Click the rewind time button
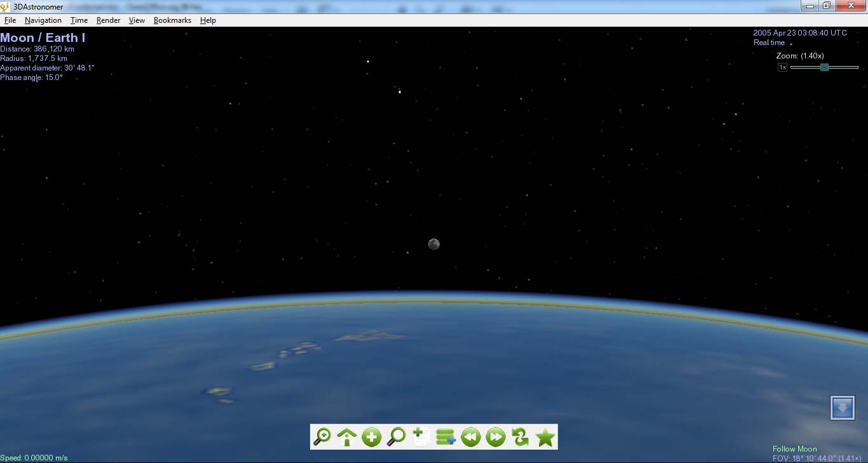Screen dimensions: 868x463 pos(471,437)
